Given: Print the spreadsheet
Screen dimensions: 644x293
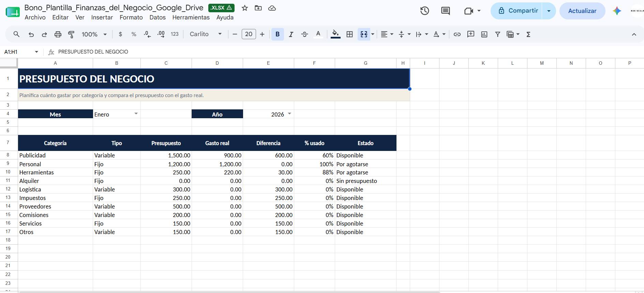Looking at the screenshot, I should (x=58, y=34).
